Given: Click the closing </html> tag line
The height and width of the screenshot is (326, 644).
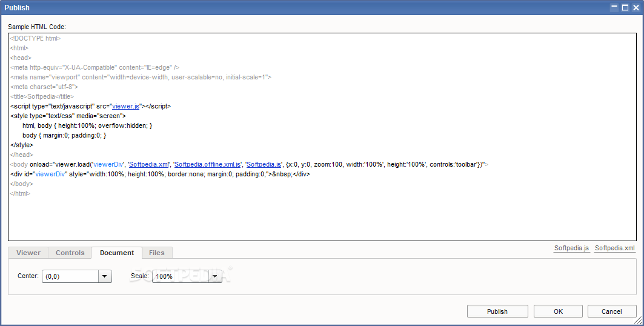Looking at the screenshot, I should pos(20,193).
